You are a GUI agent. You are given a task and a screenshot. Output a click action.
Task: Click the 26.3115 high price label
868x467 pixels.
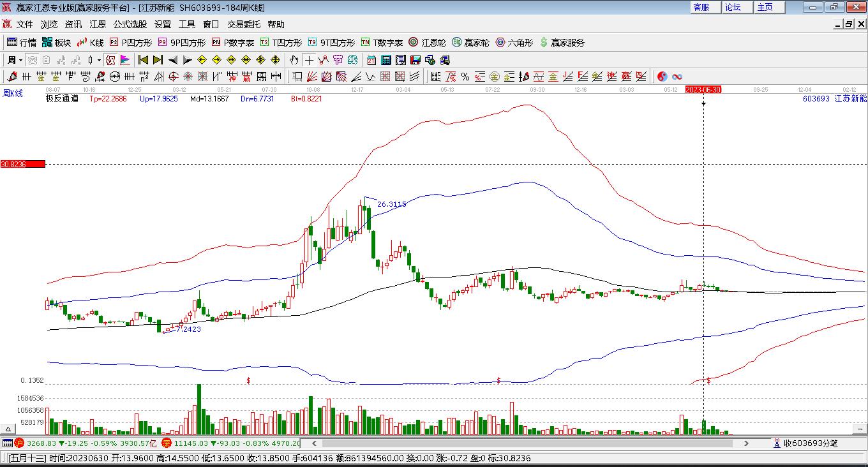pos(392,204)
